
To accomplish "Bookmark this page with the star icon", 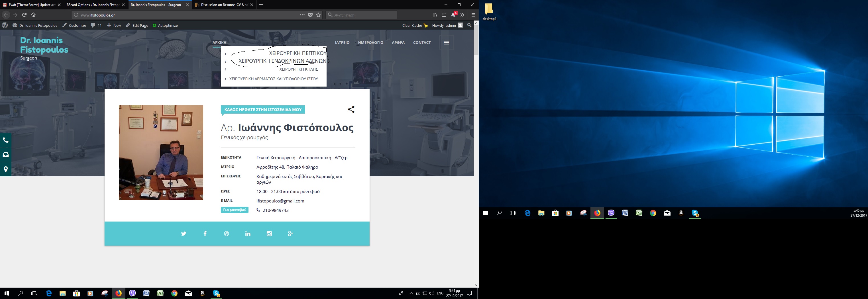I will coord(318,15).
